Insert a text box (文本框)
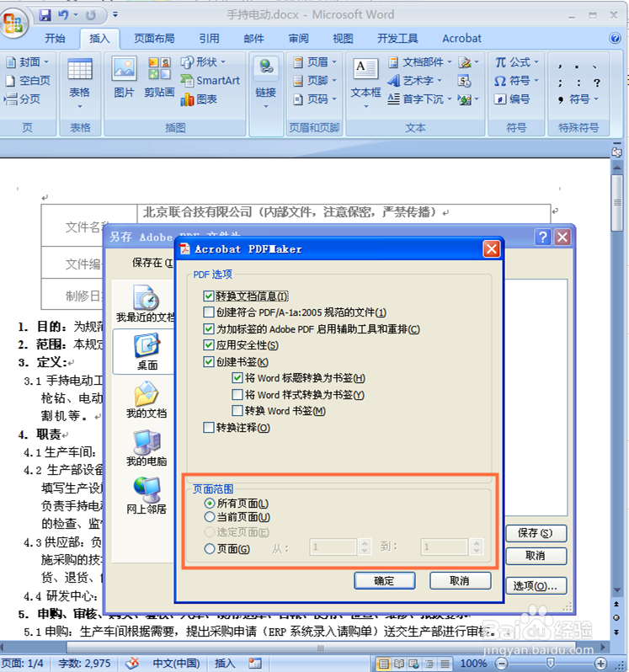629x672 pixels. point(365,84)
